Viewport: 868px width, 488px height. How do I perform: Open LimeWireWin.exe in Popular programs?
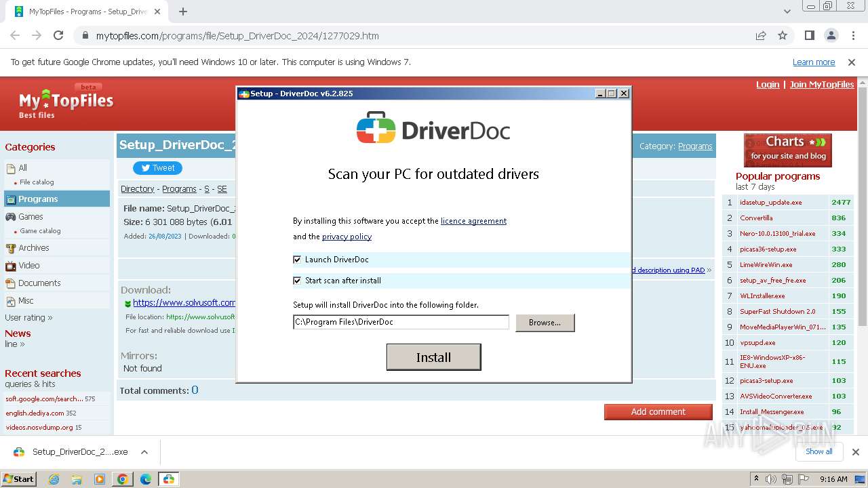pyautogui.click(x=766, y=265)
